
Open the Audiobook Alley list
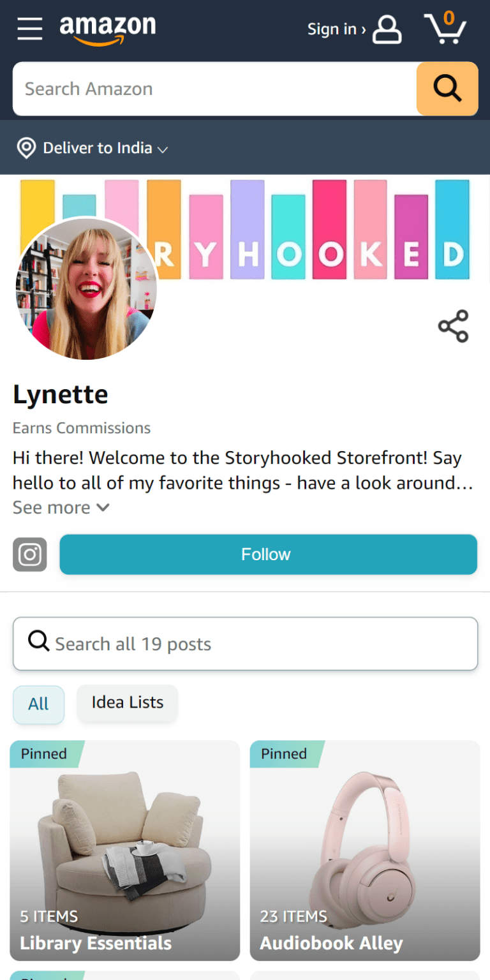point(364,850)
